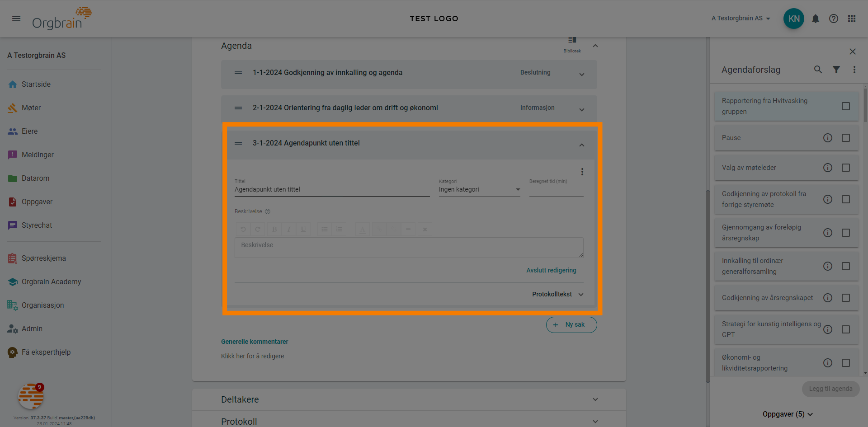The width and height of the screenshot is (868, 427).
Task: Check Godkjenning av årsregnskapet checkbox
Action: click(846, 298)
